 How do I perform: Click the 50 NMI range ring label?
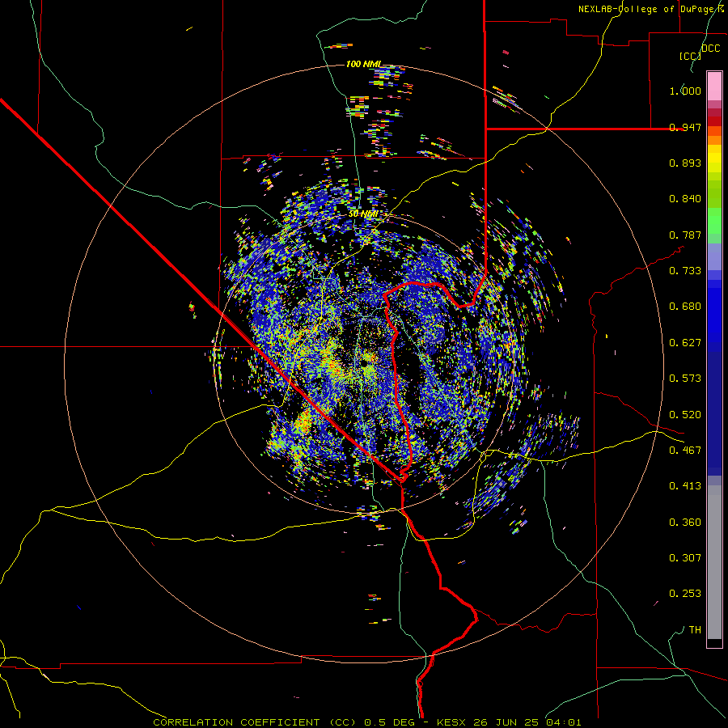363,214
